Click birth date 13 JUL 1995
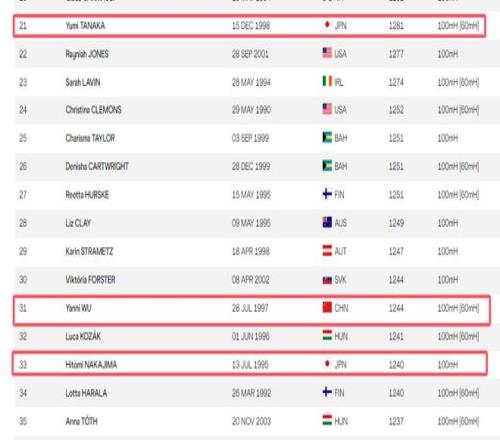Screen dimensions: 500x440 tap(250, 365)
